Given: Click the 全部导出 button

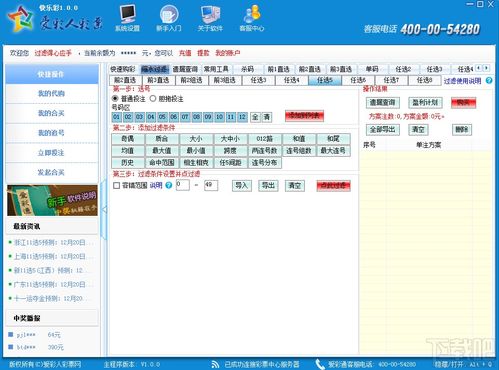Looking at the screenshot, I should click(383, 129).
